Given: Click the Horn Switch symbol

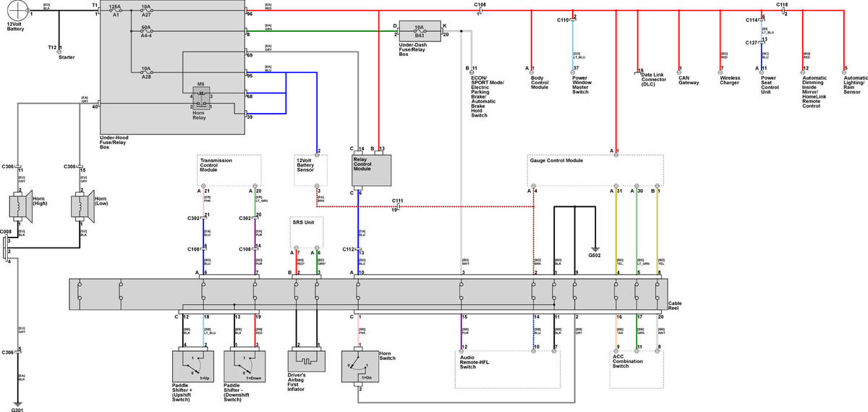Looking at the screenshot, I should (x=359, y=367).
